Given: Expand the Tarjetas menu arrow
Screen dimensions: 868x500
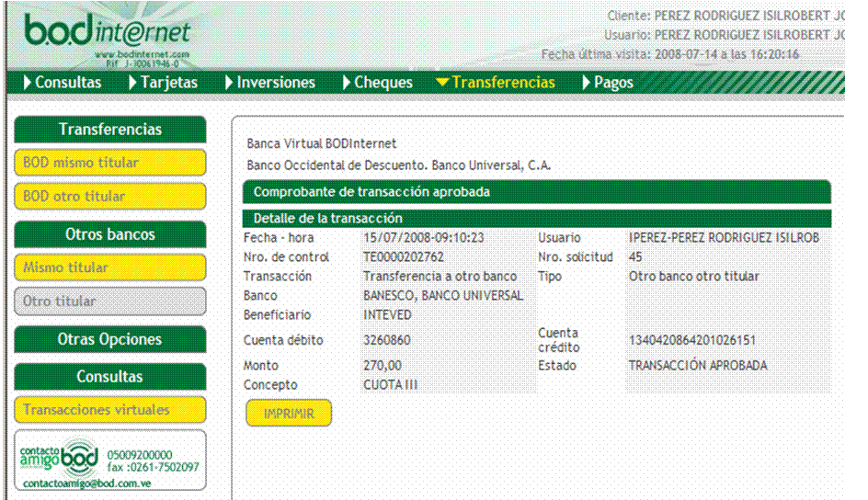Looking at the screenshot, I should coord(132,83).
